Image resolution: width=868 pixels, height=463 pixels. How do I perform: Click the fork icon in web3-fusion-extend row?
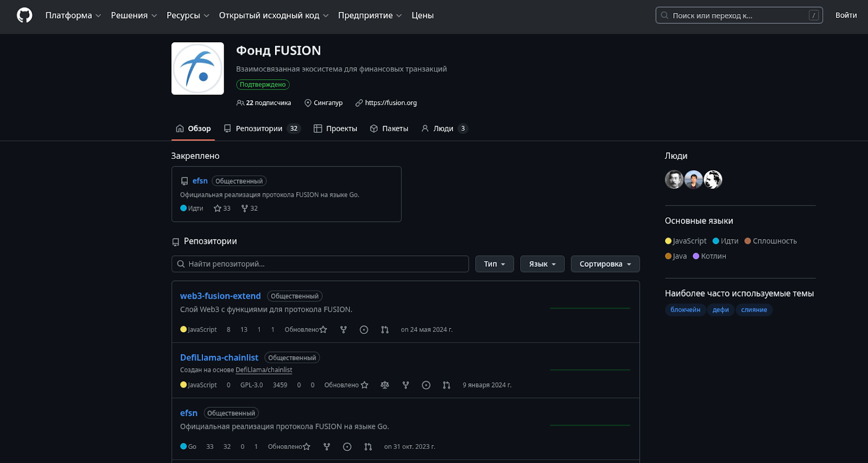coord(343,330)
